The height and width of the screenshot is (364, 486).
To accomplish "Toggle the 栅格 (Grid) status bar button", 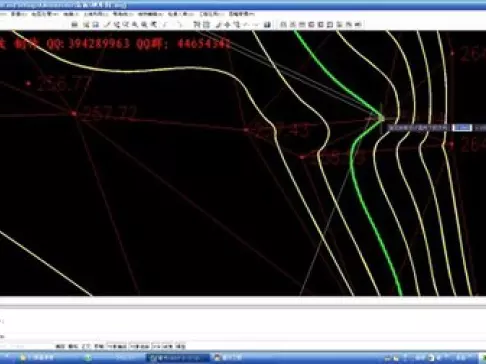I will coord(73,346).
